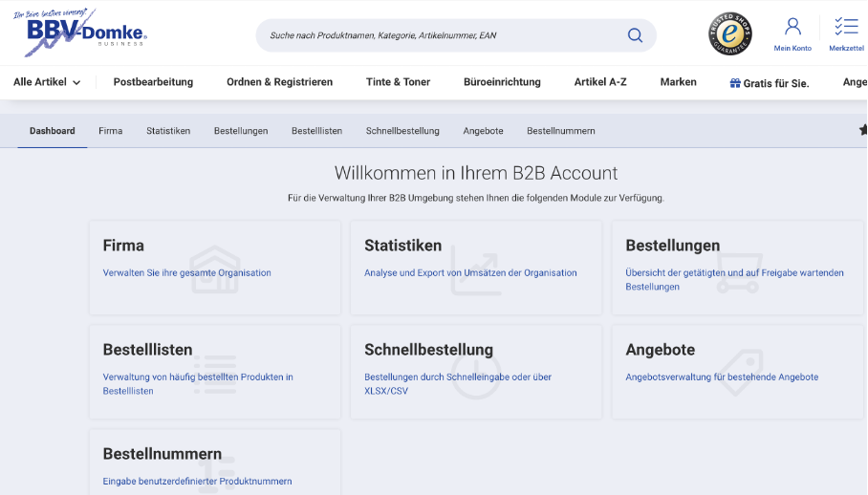This screenshot has width=868, height=495.
Task: Click the BBV-Domke logo
Action: [x=80, y=32]
